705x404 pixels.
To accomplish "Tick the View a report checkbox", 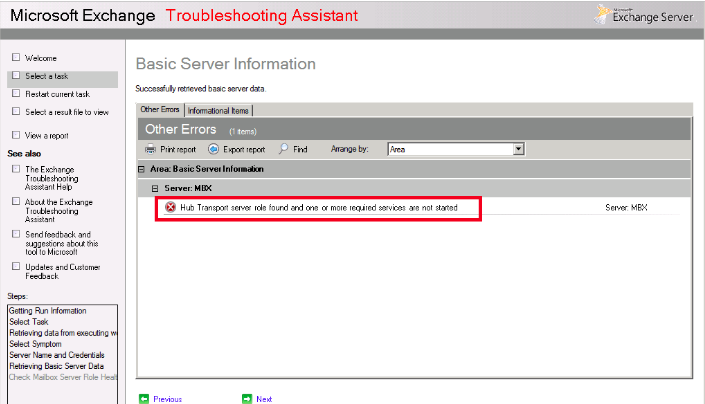I will point(16,134).
